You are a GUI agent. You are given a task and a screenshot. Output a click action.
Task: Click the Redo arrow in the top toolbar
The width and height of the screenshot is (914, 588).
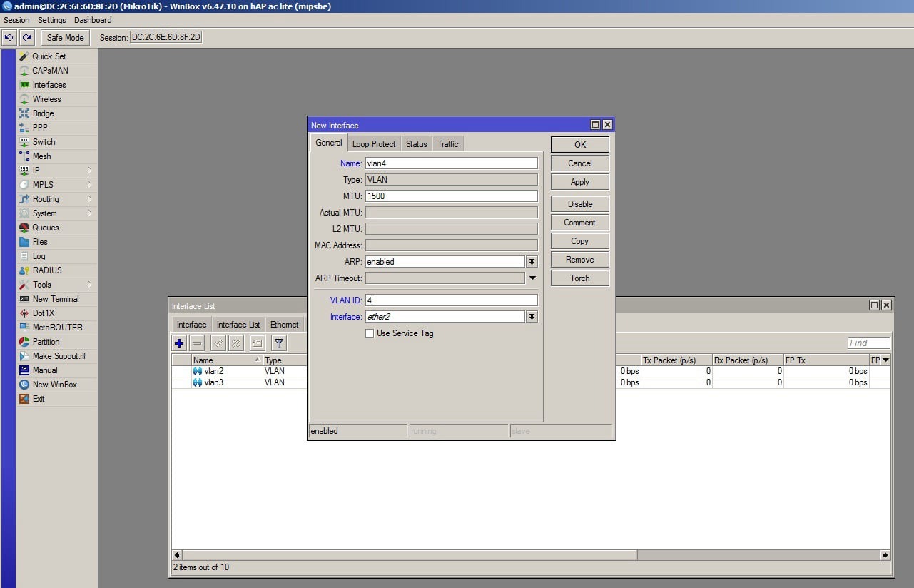click(x=27, y=37)
